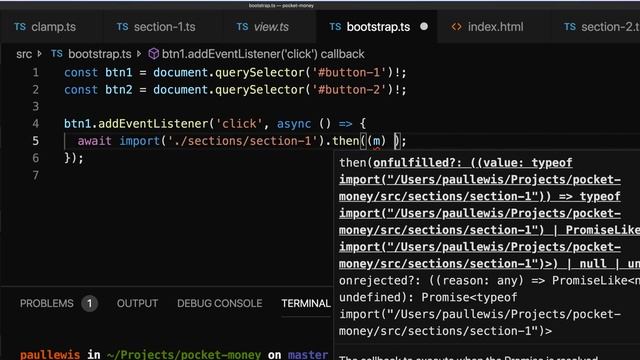This screenshot has height=360, width=640.
Task: Click the async keyword on line 4
Action: 294,124
